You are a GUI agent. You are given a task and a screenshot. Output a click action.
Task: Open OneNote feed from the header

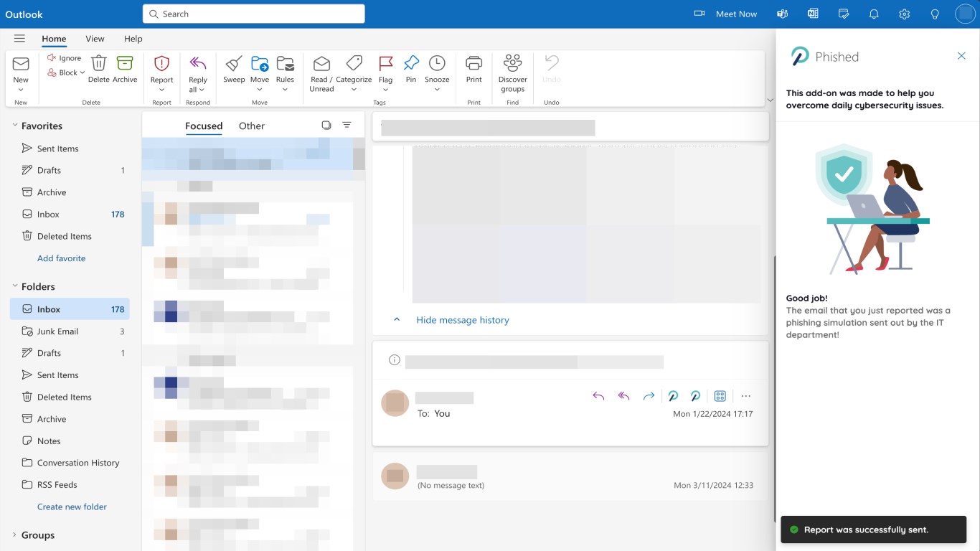pyautogui.click(x=813, y=14)
